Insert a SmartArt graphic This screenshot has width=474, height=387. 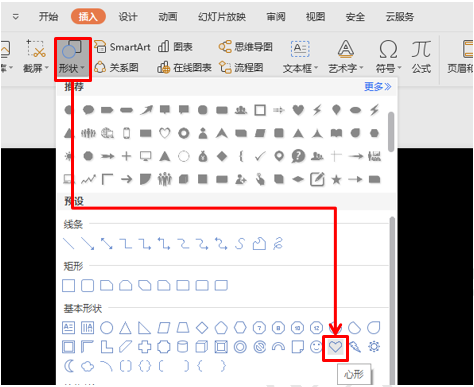pyautogui.click(x=122, y=47)
